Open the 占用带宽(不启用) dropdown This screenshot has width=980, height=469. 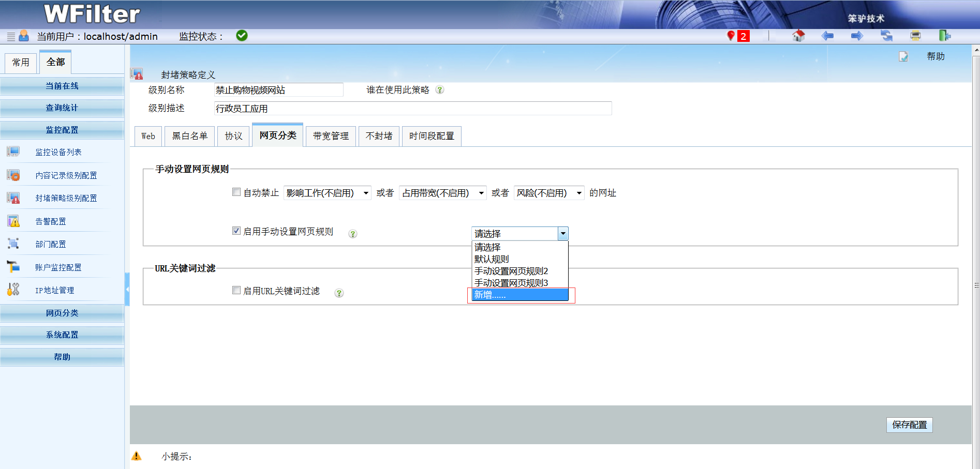point(442,193)
